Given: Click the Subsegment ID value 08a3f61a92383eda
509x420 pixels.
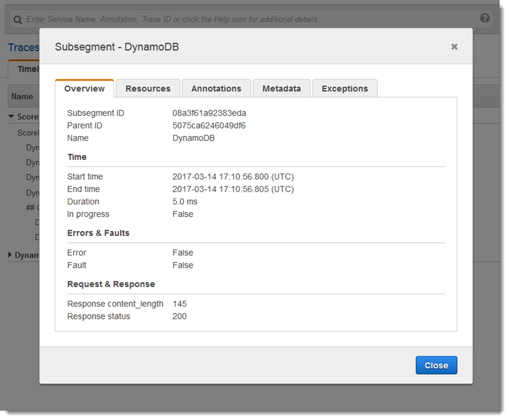Looking at the screenshot, I should click(x=209, y=113).
